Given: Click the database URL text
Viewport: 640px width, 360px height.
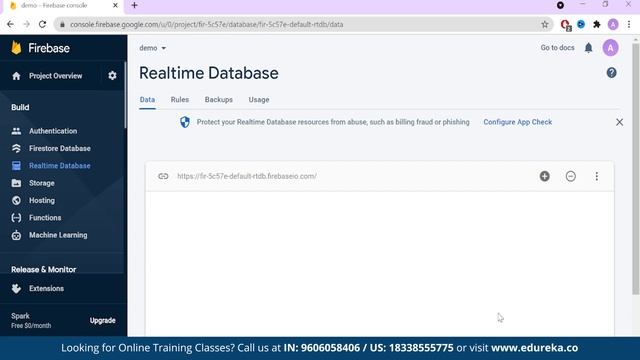Looking at the screenshot, I should [247, 176].
